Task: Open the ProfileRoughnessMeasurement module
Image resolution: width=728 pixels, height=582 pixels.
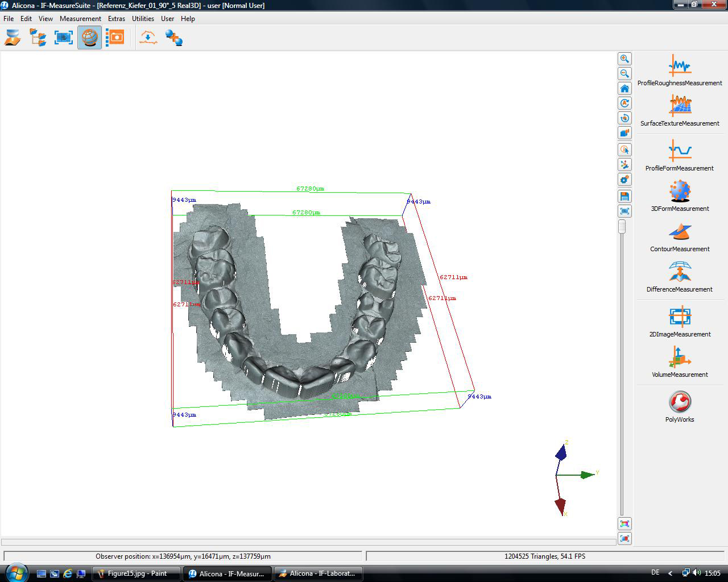Action: [x=680, y=66]
